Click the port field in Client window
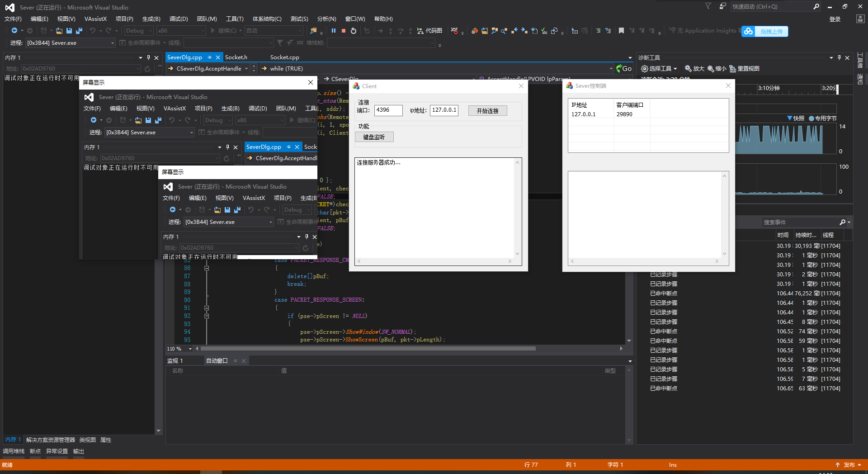 [388, 110]
